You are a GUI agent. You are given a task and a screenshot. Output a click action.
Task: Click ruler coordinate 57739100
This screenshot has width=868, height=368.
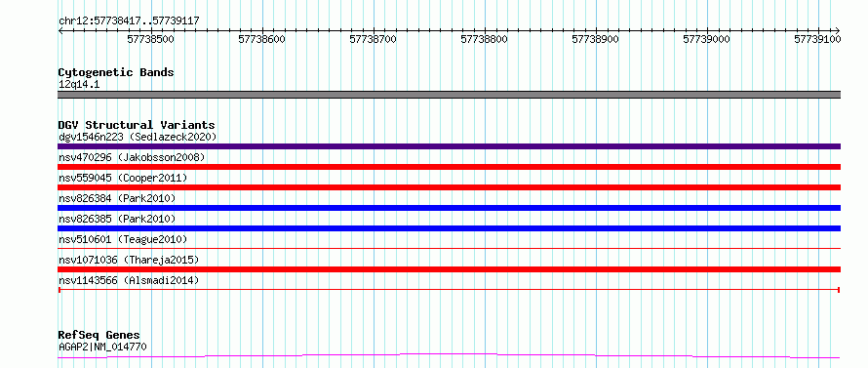[x=818, y=39]
